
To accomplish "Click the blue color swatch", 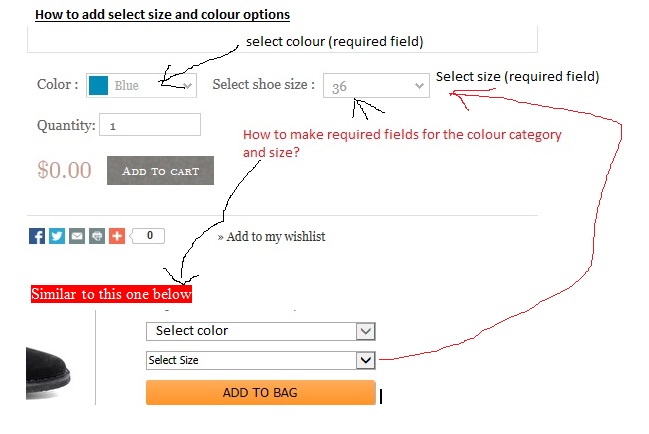I will 98,86.
